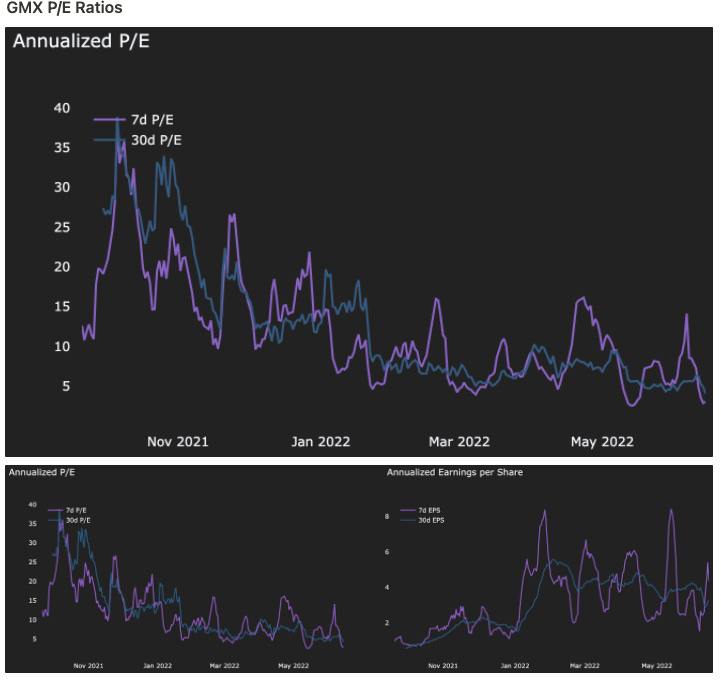Click the 25 y-axis label on large chart
Viewport: 721px width, 680px height.
(62, 227)
